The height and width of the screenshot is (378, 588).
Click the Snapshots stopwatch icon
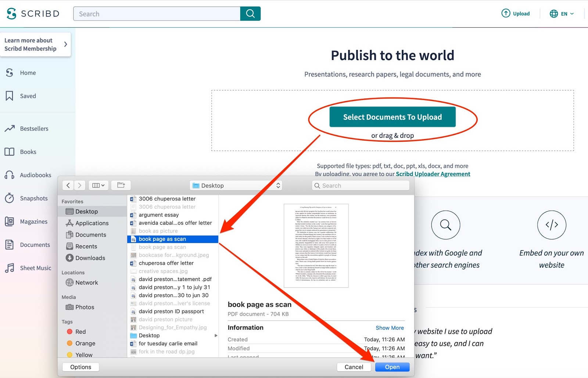[10, 198]
